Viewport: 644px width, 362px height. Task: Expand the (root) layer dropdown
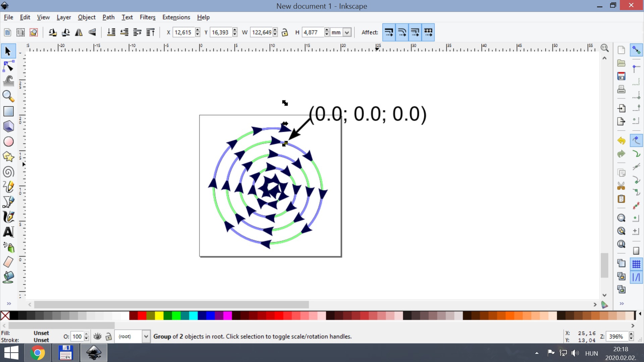(x=146, y=337)
